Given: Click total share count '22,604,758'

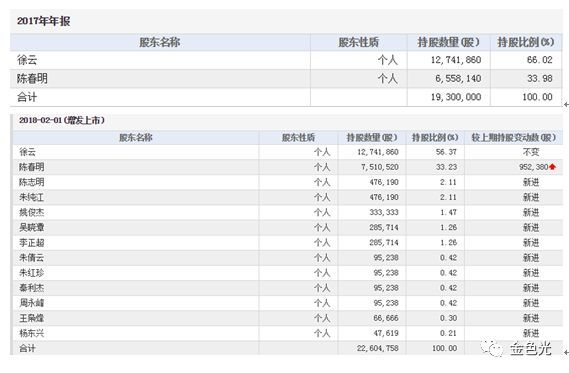Looking at the screenshot, I should (378, 348).
